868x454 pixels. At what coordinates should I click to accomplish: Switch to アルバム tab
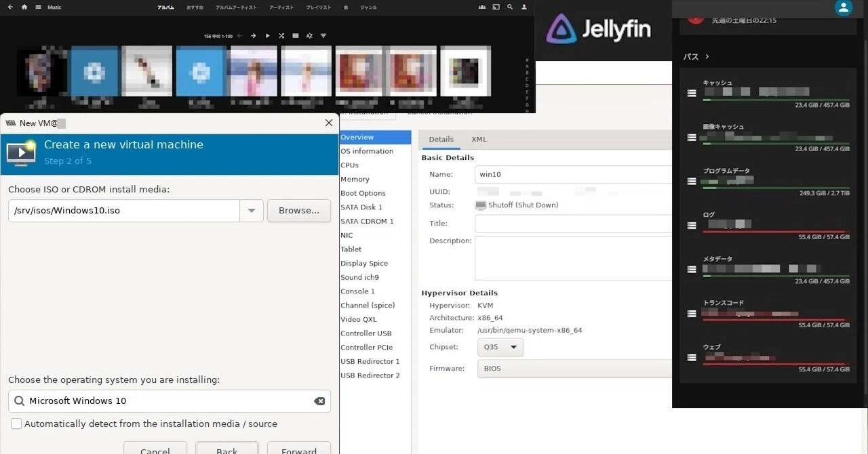[x=165, y=7]
